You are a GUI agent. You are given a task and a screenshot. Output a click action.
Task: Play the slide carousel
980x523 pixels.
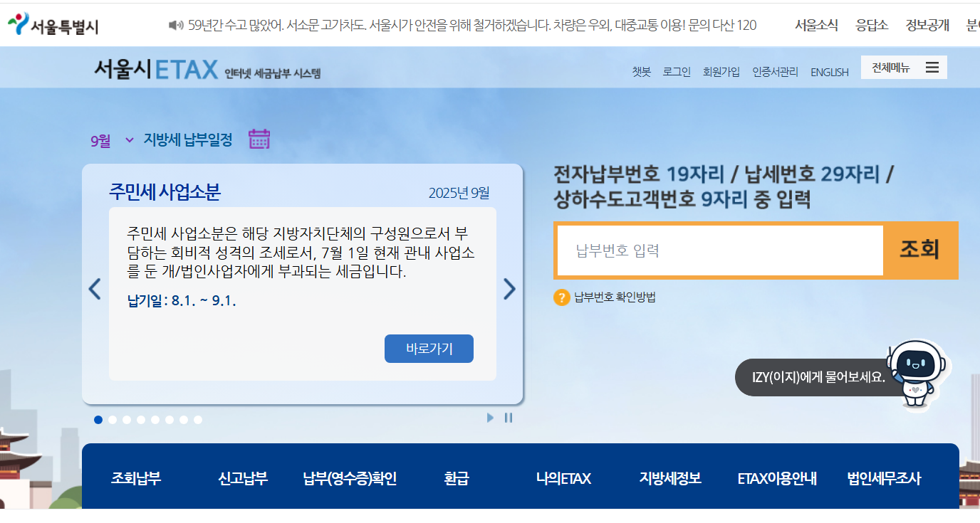490,418
